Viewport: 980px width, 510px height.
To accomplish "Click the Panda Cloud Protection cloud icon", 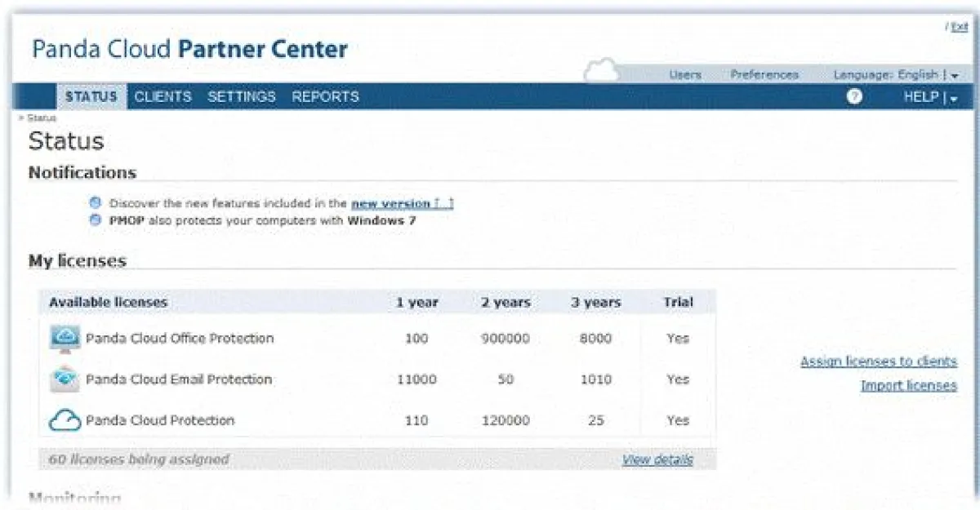I will (65, 421).
